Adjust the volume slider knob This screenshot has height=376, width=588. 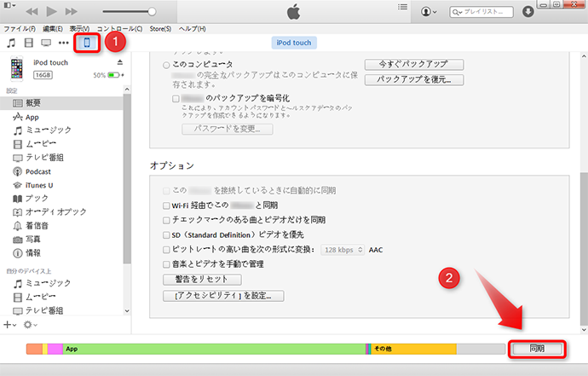(152, 12)
